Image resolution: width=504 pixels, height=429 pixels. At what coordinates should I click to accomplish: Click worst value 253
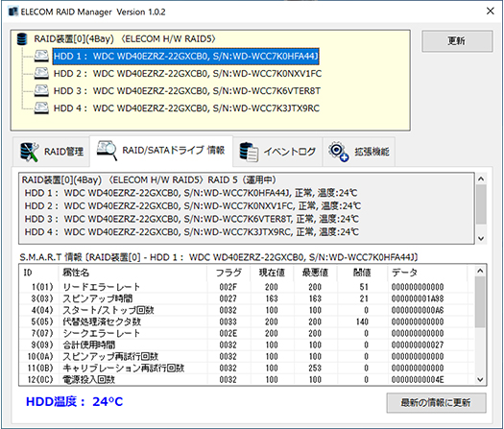(315, 368)
